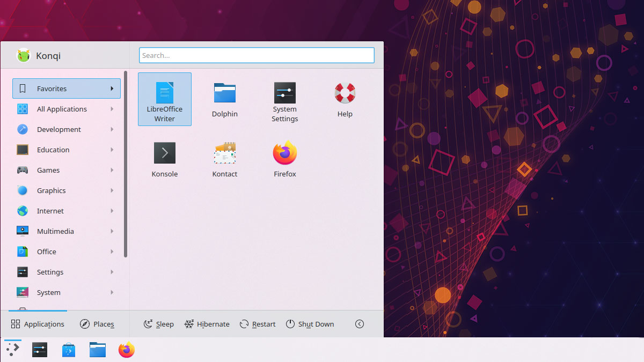Put the computer to Sleep
The height and width of the screenshot is (362, 644).
tap(159, 324)
